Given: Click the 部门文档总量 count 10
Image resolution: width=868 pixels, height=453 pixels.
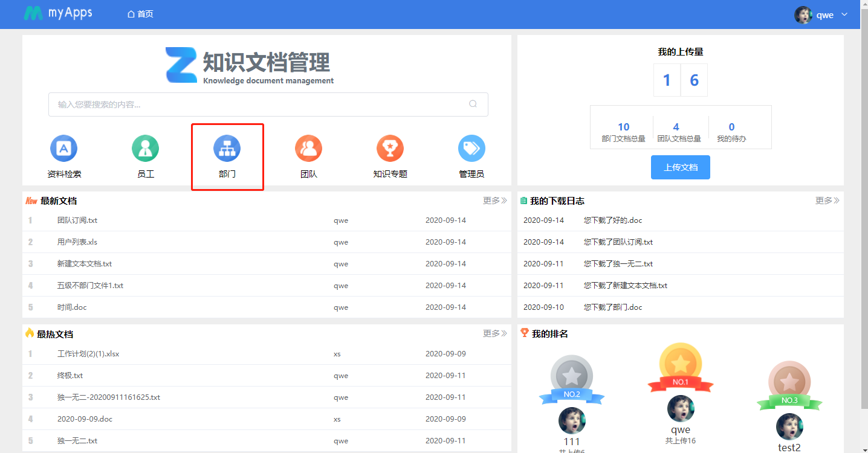Looking at the screenshot, I should coord(623,127).
